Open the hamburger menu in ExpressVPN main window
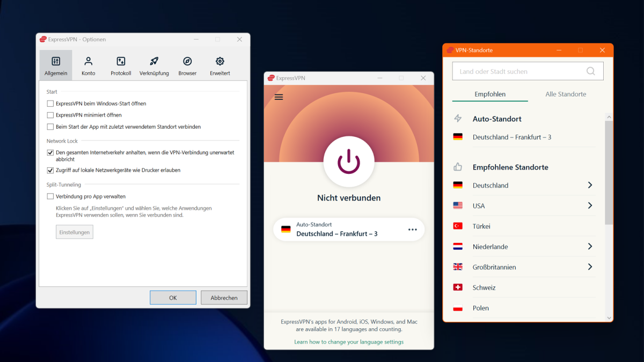 click(x=279, y=97)
